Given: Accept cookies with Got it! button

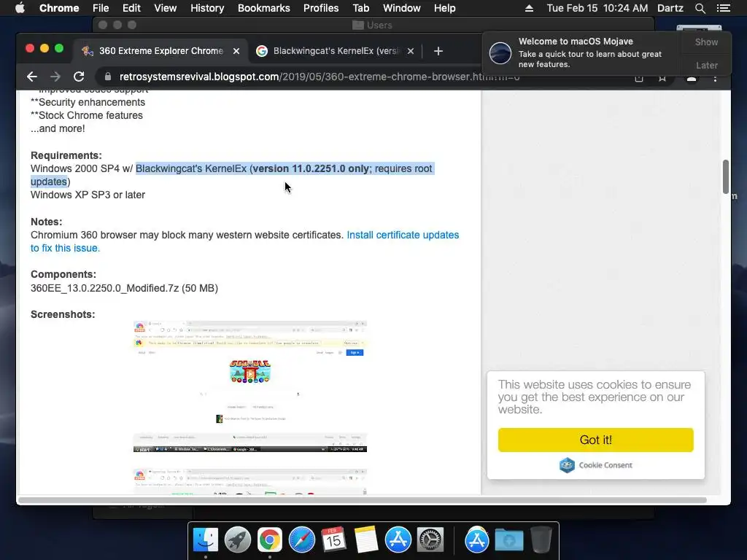Looking at the screenshot, I should pyautogui.click(x=595, y=440).
